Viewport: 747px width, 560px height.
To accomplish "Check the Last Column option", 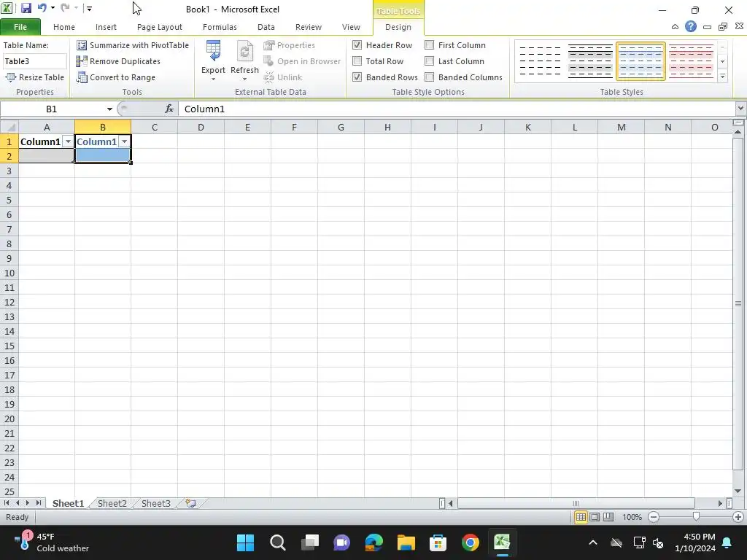I will click(x=429, y=61).
